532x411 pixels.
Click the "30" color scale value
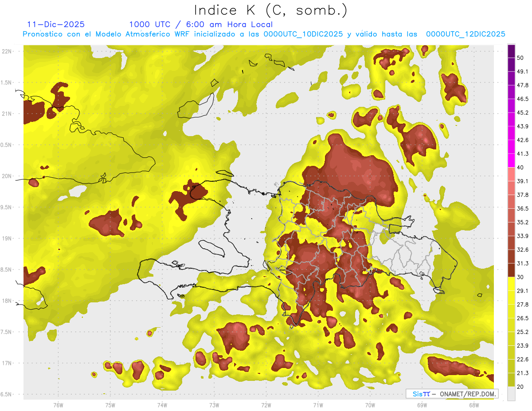pos(520,277)
